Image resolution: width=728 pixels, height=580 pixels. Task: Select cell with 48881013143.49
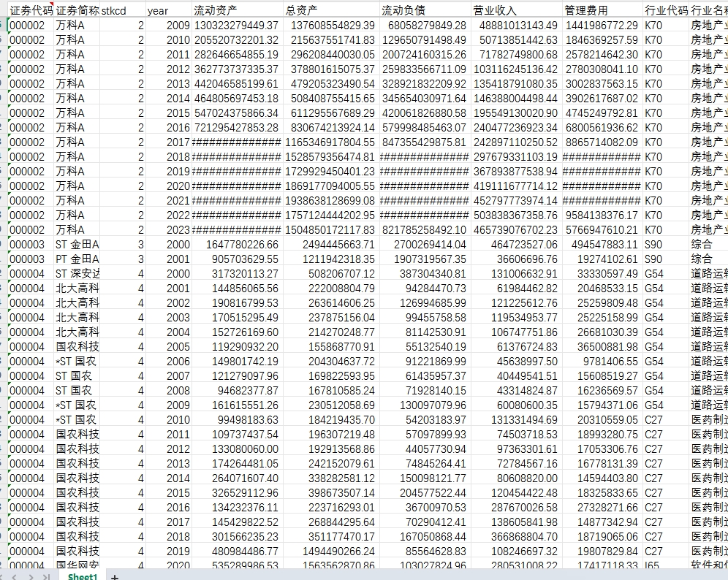(x=517, y=26)
